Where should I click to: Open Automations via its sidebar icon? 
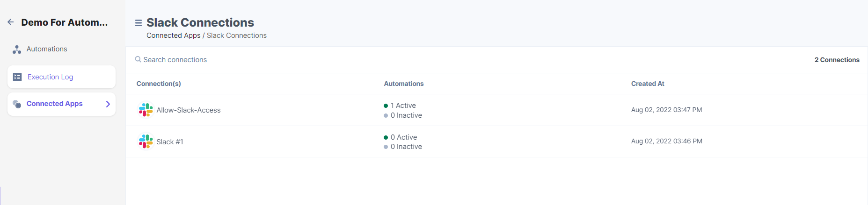click(x=17, y=49)
